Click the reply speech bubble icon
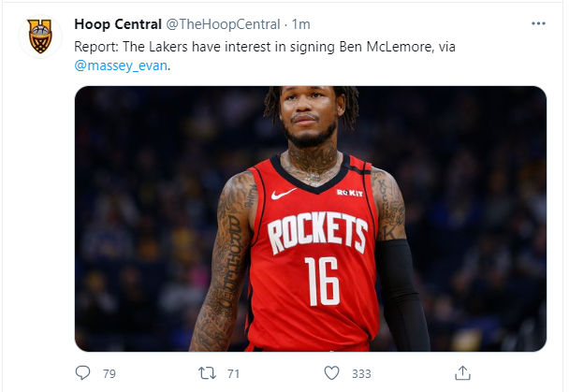This screenshot has height=392, width=569. pyautogui.click(x=82, y=372)
